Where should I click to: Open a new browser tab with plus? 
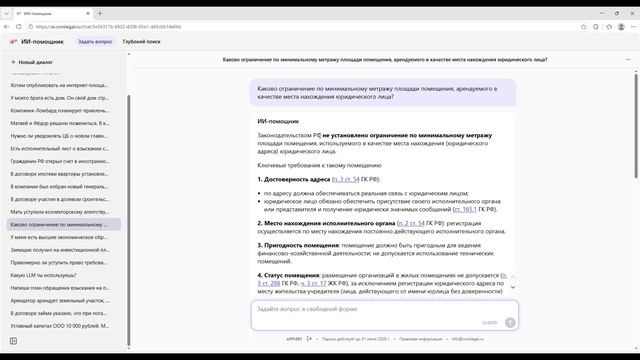100,13
